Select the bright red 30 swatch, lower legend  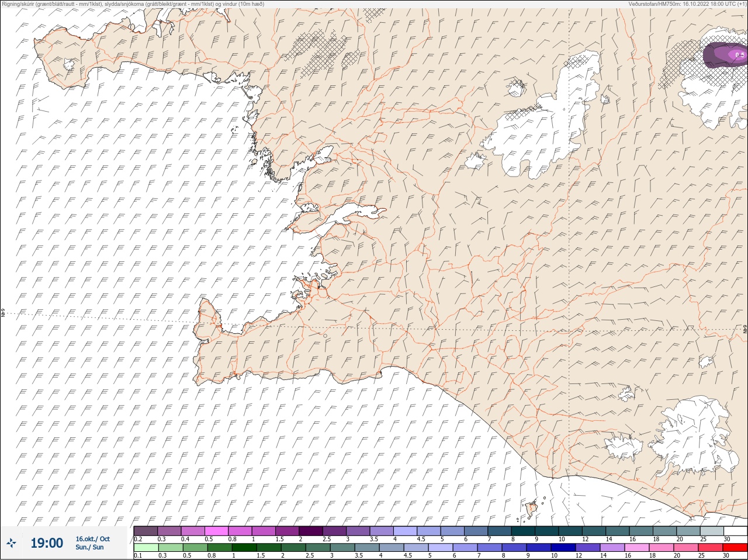coord(735,548)
